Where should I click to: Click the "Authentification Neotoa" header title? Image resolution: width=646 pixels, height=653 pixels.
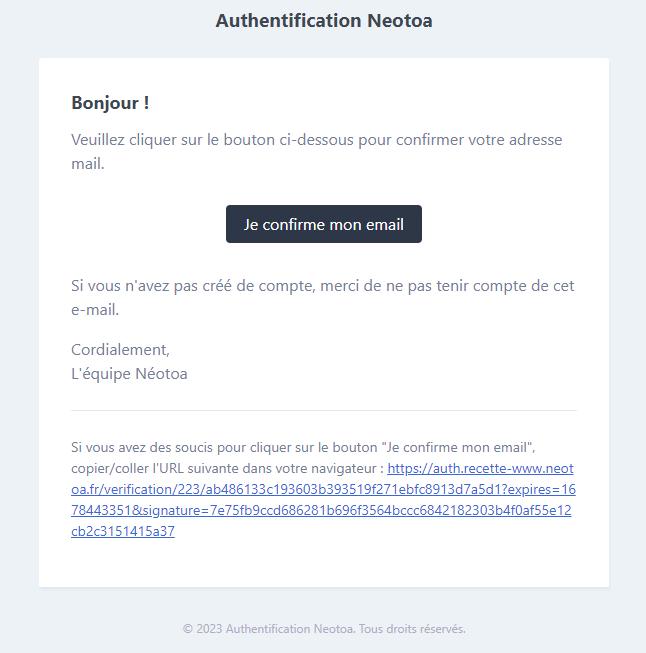pyautogui.click(x=323, y=20)
